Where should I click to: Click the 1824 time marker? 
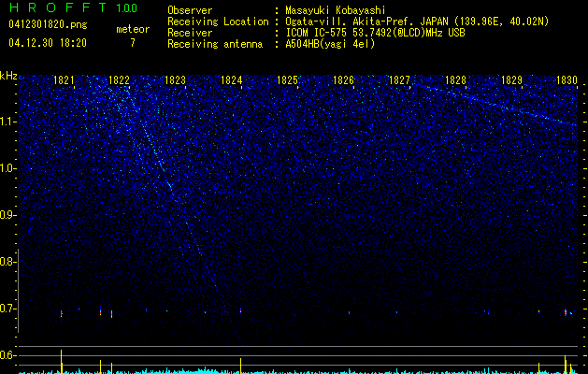[232, 80]
